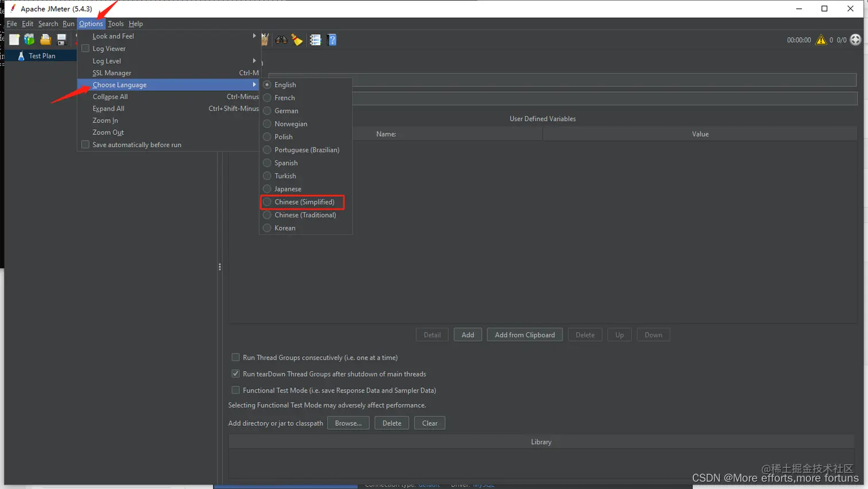868x489 pixels.
Task: Click the broom Reset Search icon
Action: 297,40
